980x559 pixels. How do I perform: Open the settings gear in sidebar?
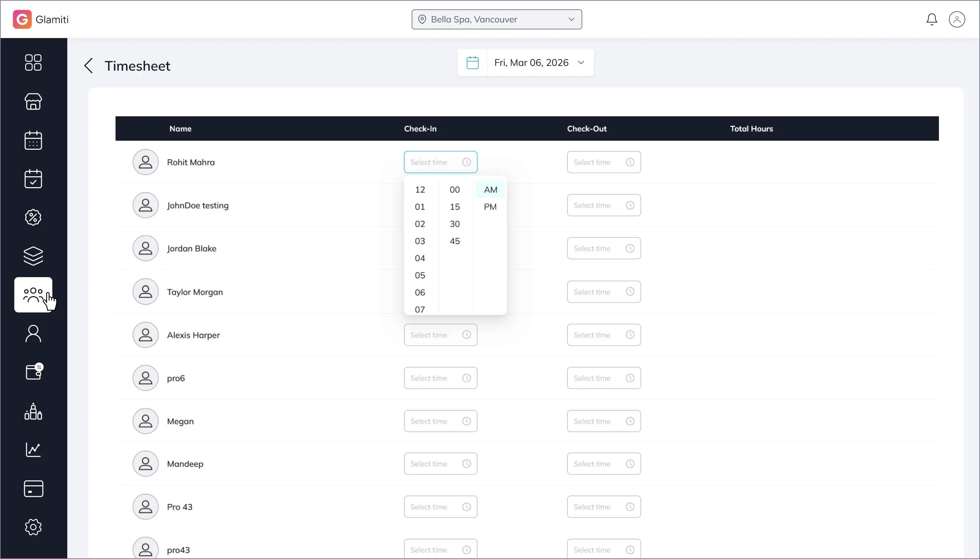[x=33, y=527]
